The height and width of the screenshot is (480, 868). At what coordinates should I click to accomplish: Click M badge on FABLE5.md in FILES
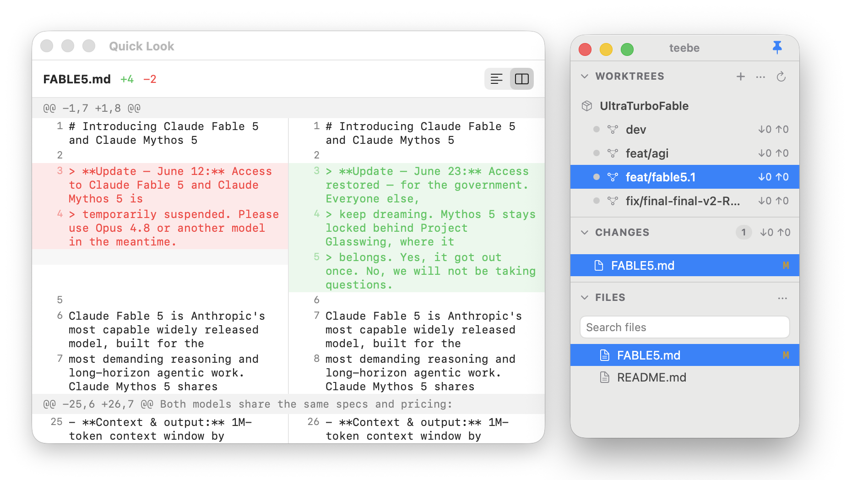point(786,355)
